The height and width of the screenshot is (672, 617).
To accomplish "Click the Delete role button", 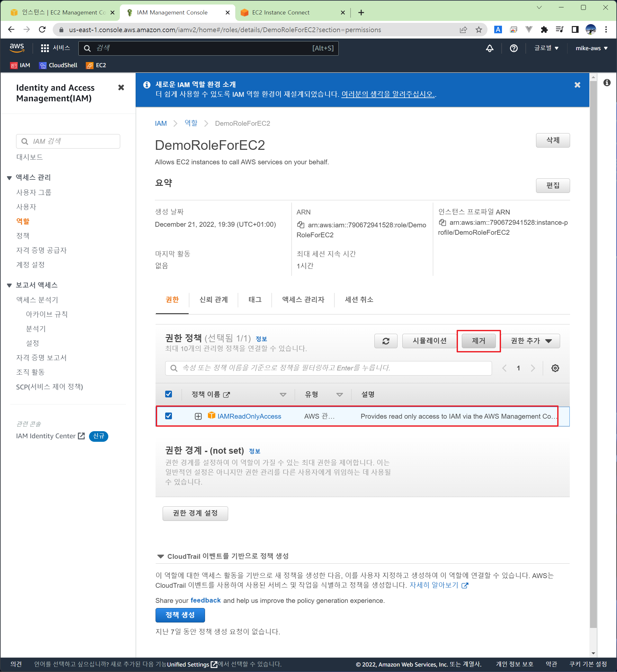I will pos(552,140).
